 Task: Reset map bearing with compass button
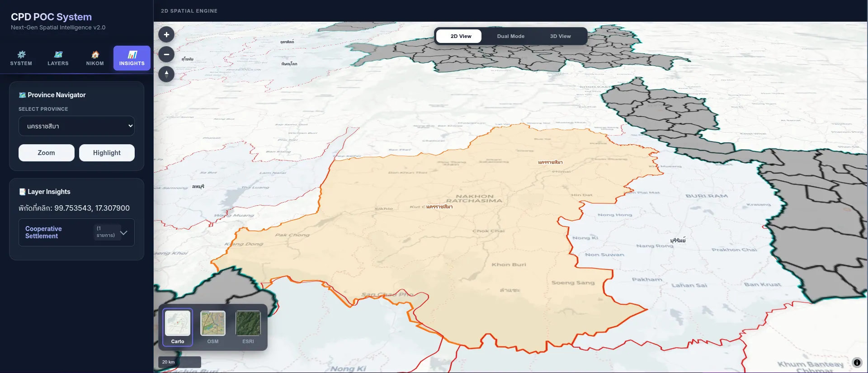[166, 74]
